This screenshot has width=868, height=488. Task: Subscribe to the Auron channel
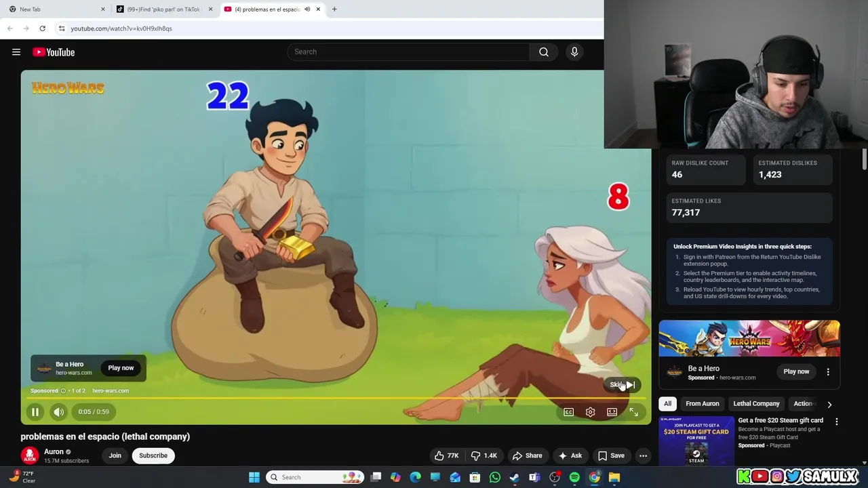pos(153,455)
